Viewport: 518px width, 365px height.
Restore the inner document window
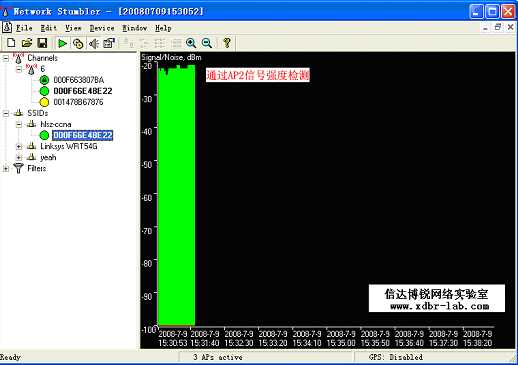coord(498,27)
